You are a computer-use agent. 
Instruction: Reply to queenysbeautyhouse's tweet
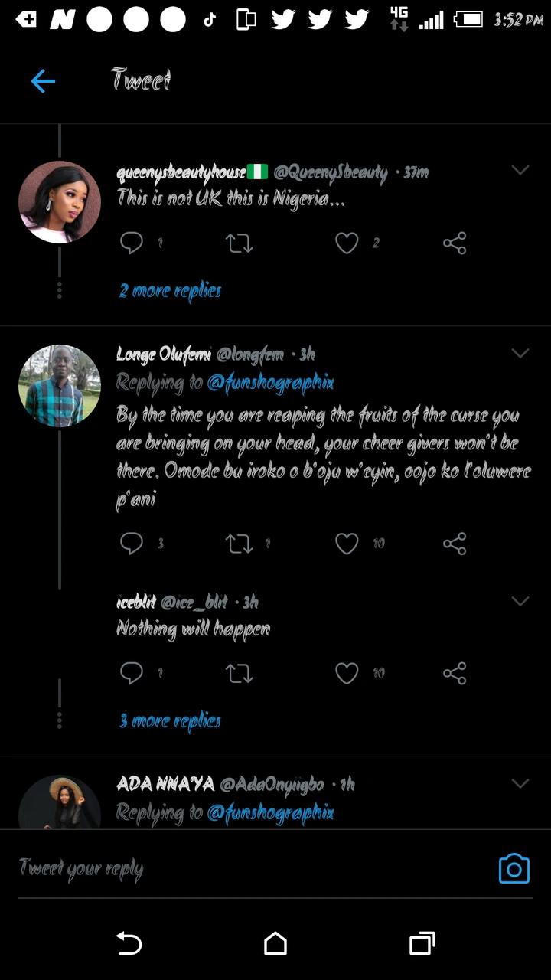[x=132, y=243]
